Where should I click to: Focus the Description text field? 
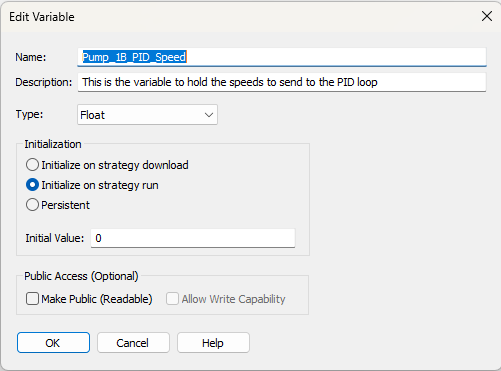[x=282, y=82]
